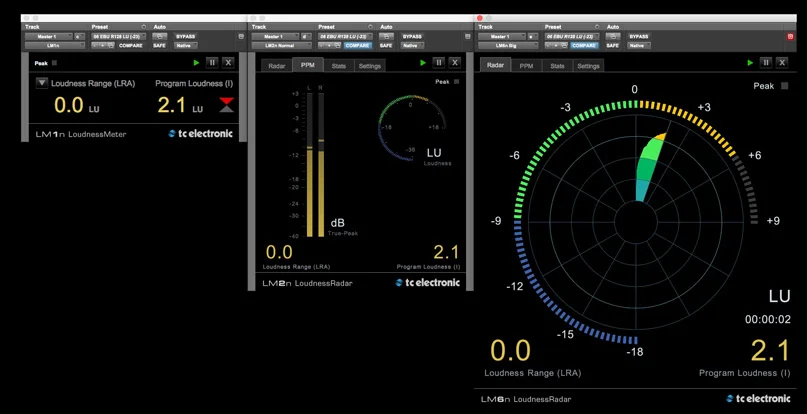Open automation enable dialog in LM2n window
This screenshot has height=414, width=807.
tap(386, 37)
